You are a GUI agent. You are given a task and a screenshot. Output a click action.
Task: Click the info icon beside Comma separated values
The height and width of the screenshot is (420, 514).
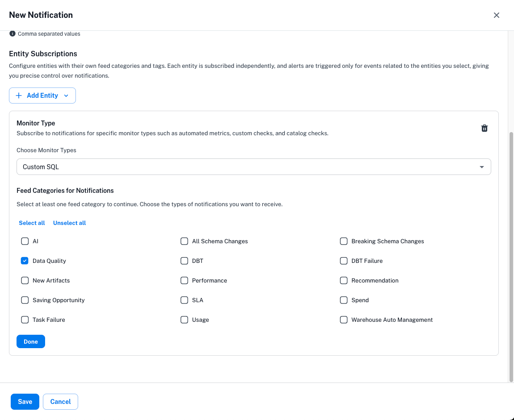coord(13,34)
